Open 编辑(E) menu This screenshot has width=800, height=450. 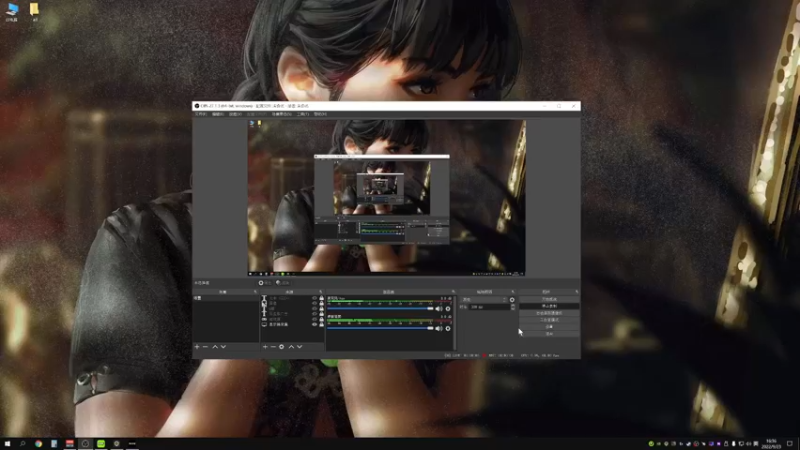pyautogui.click(x=218, y=114)
